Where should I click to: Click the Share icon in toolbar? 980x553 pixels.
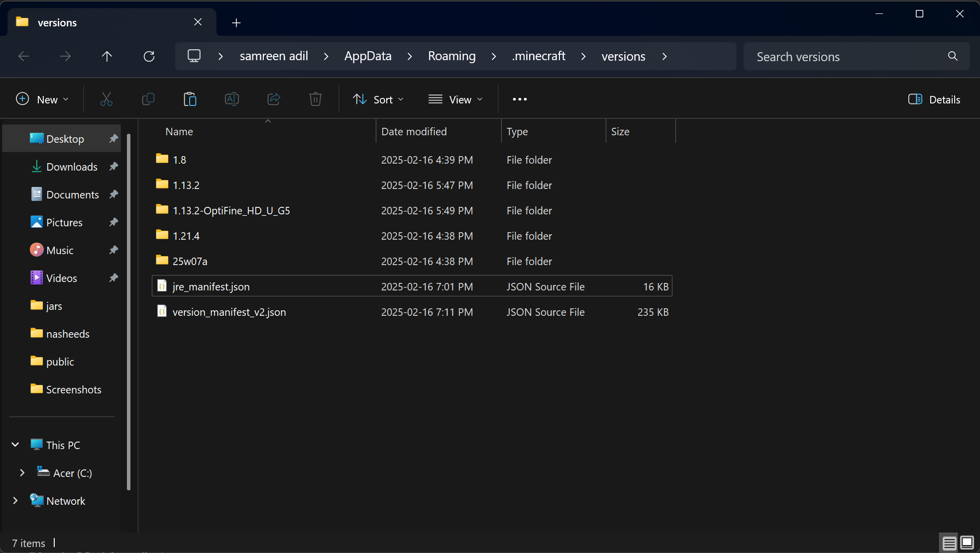point(274,99)
